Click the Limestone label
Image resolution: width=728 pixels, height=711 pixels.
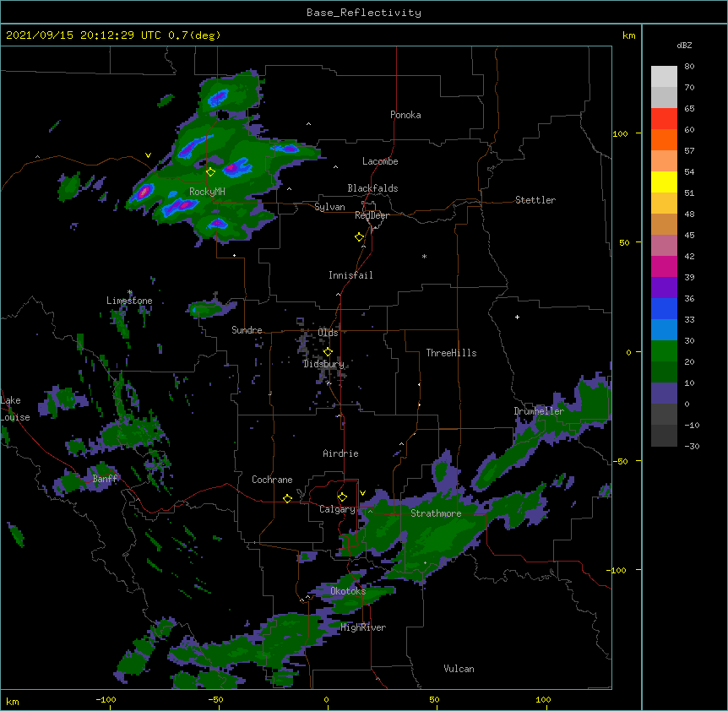tap(129, 301)
